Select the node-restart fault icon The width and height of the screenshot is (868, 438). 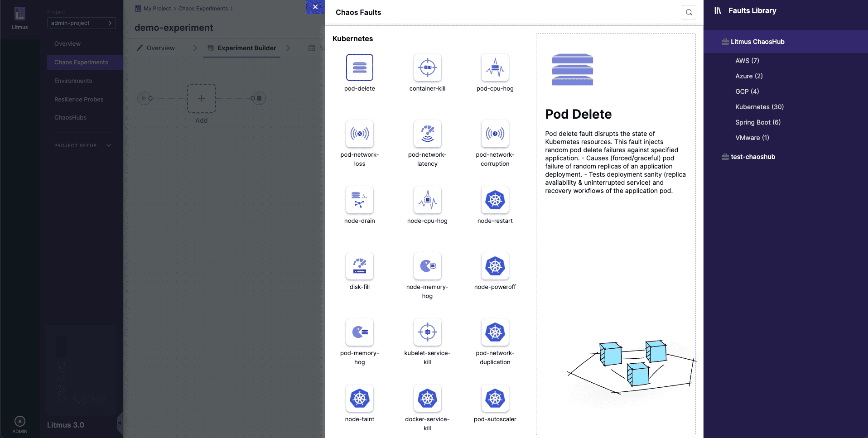click(495, 200)
